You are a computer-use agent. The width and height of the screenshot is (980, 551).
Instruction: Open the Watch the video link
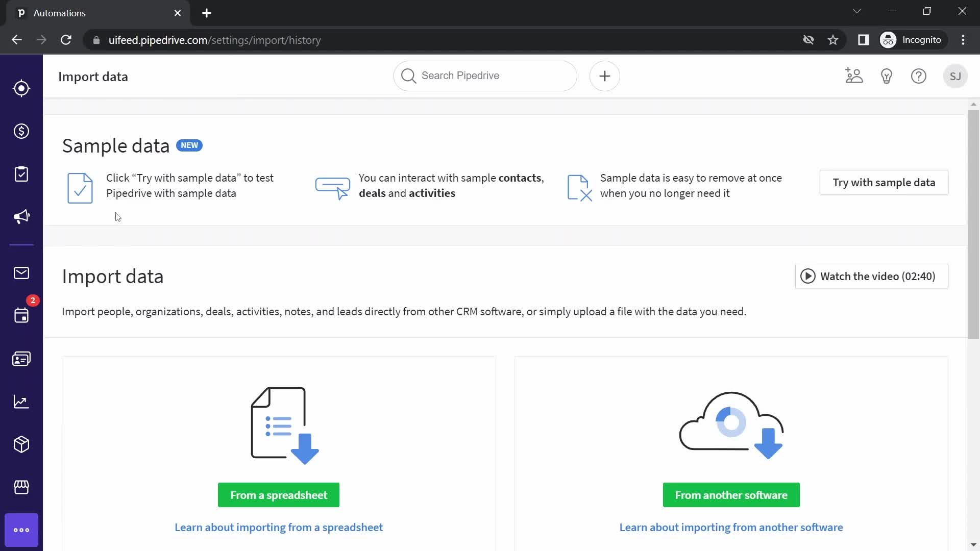870,277
